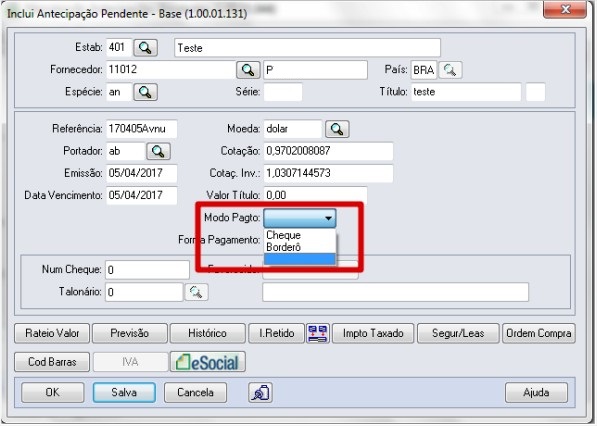Open Espécie search magnifier icon
The image size is (597, 426).
click(x=145, y=92)
